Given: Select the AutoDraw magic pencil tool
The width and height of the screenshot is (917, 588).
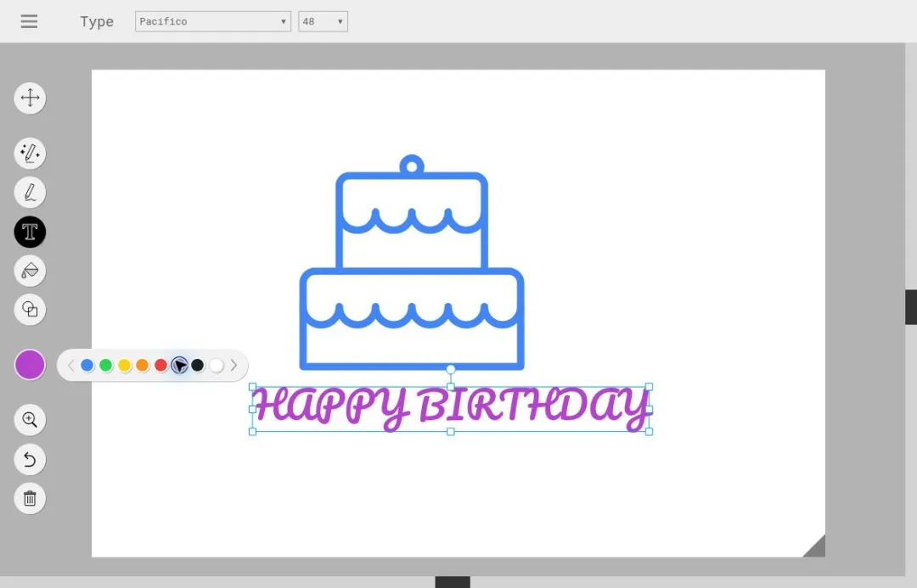Looking at the screenshot, I should (x=30, y=154).
